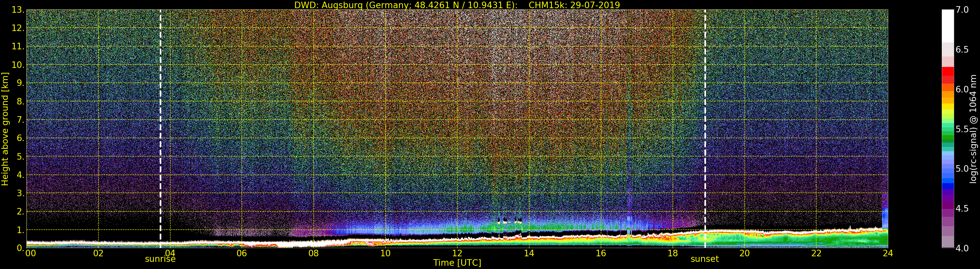Image resolution: width=980 pixels, height=269 pixels.
Task: Select the white dashed sunrise marker line
Action: point(160,129)
